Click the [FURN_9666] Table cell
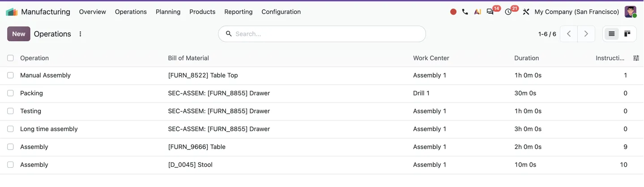644x187 pixels. pos(196,147)
